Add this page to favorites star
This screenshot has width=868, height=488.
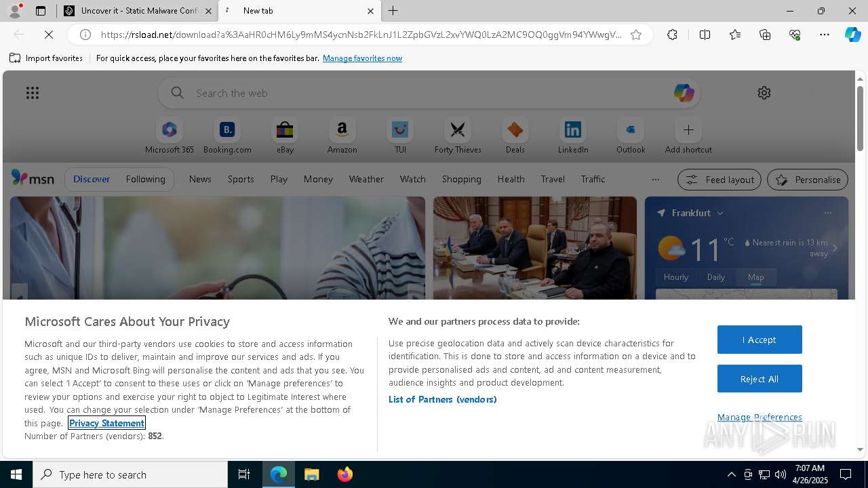[x=636, y=35]
